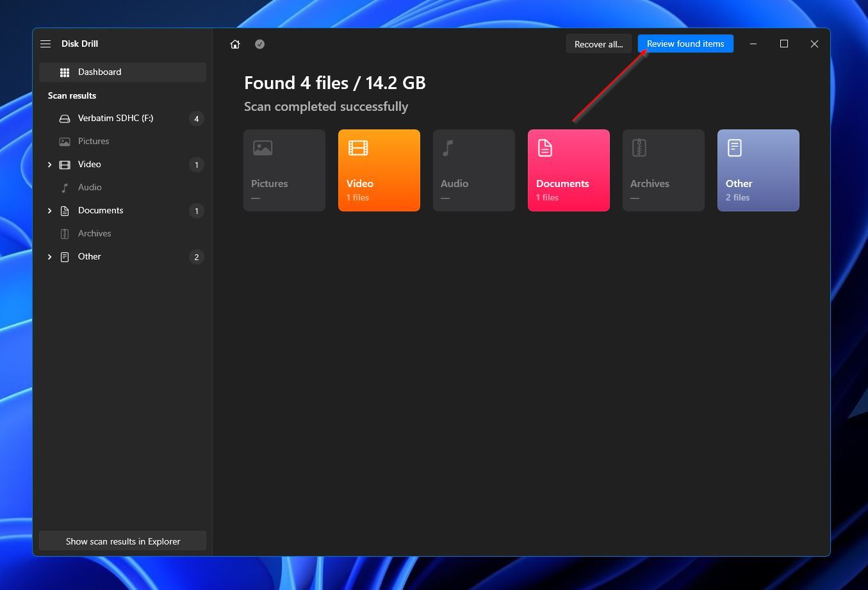Screen dimensions: 868x590
Task: Click the Video film icon in sidebar
Action: point(65,165)
